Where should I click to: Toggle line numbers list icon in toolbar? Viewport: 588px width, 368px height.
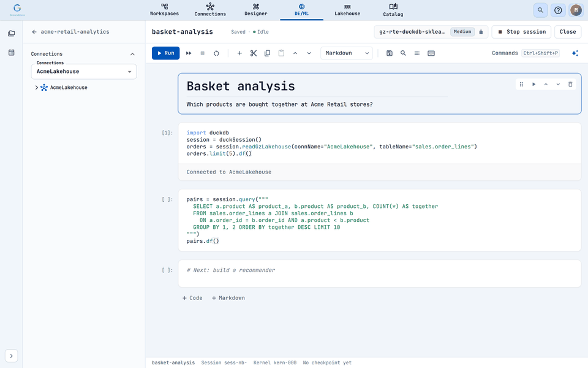click(x=417, y=53)
